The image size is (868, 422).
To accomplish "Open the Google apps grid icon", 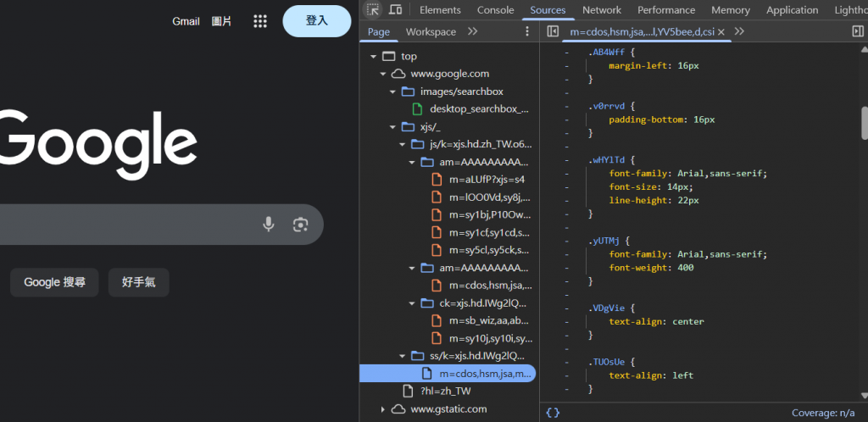I will pyautogui.click(x=260, y=21).
